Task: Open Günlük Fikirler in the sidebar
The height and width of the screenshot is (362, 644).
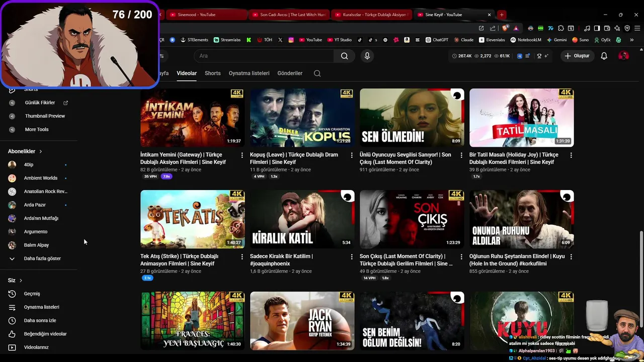Action: [x=39, y=103]
